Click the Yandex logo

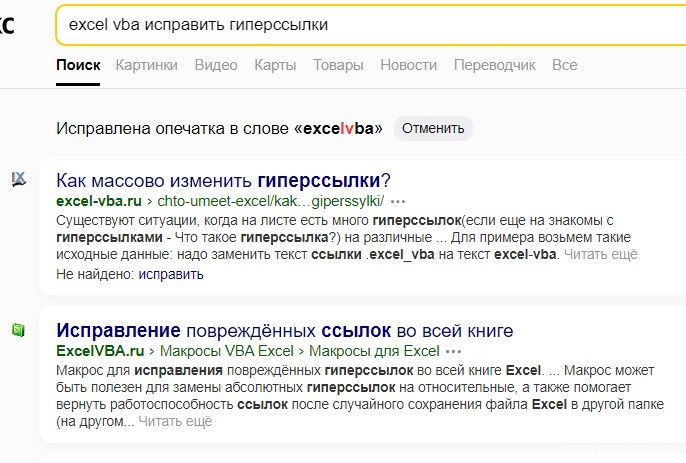click(x=7, y=25)
